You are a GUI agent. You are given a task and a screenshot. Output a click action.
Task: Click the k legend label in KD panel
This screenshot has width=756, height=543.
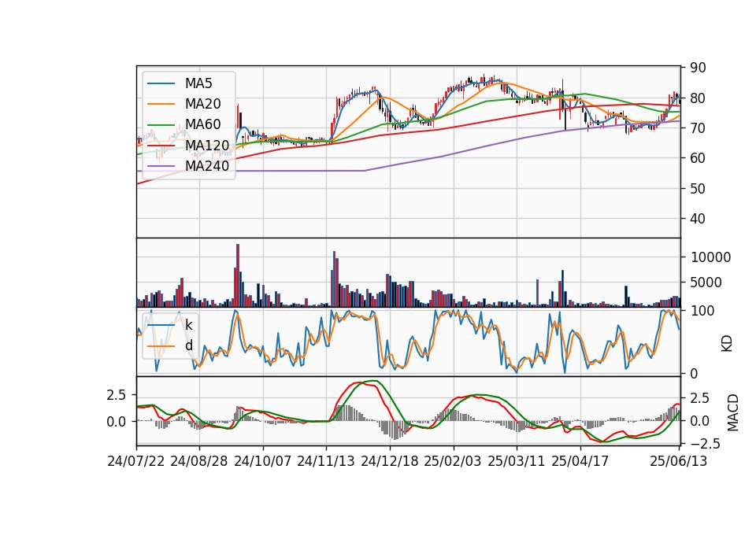[x=188, y=325]
